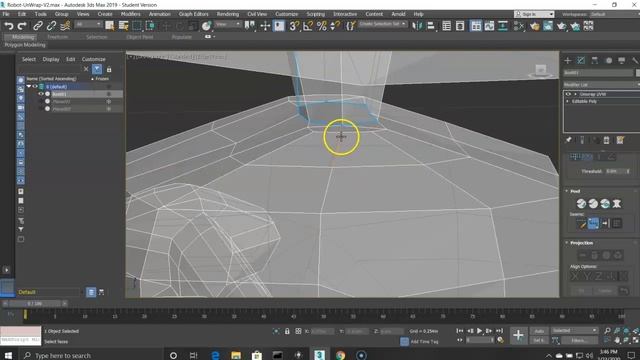Open the Workspaces dropdown

coord(614,14)
